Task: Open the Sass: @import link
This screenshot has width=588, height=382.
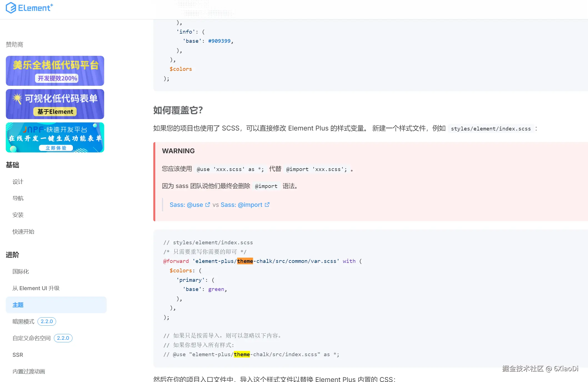Action: tap(241, 205)
